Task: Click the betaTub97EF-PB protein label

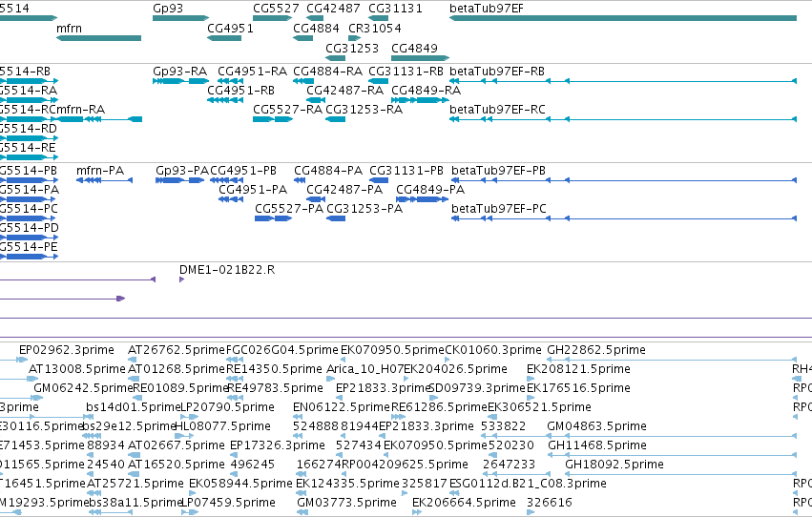Action: [x=499, y=170]
